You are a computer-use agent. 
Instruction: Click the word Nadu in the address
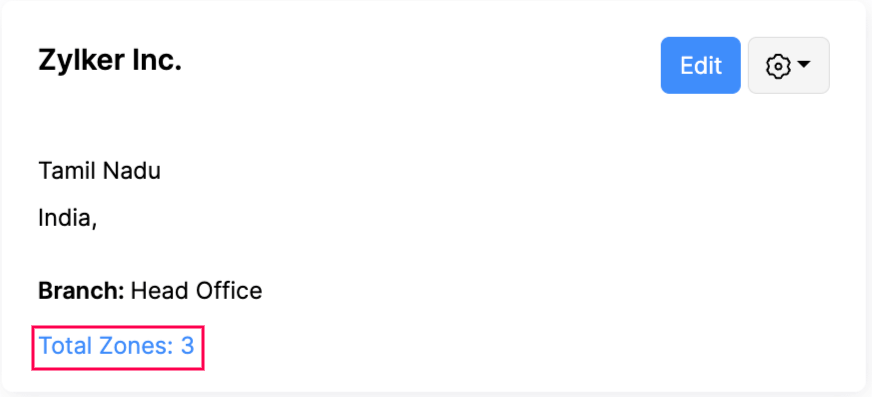136,171
